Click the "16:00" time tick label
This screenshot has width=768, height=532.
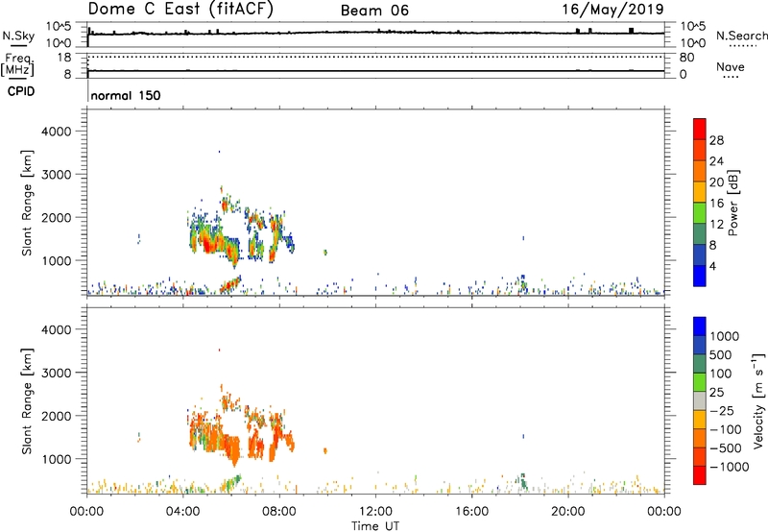coord(471,512)
